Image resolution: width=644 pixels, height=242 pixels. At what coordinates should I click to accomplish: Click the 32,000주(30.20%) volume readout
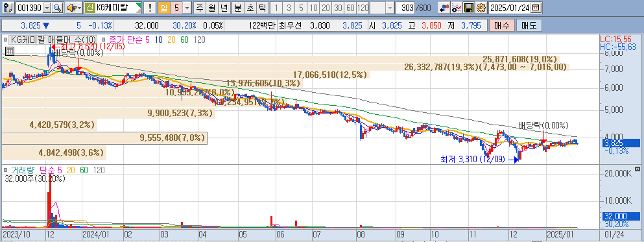click(x=35, y=178)
